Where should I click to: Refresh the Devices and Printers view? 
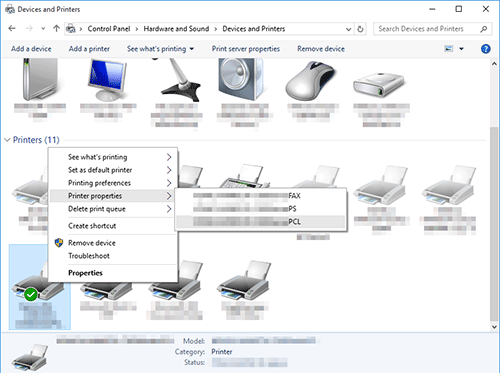(x=360, y=29)
